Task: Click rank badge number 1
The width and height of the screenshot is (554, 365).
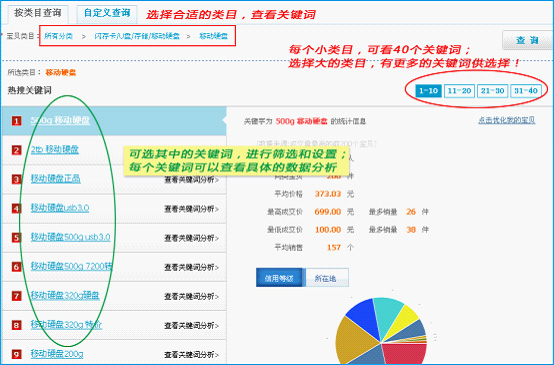Action: tap(16, 121)
